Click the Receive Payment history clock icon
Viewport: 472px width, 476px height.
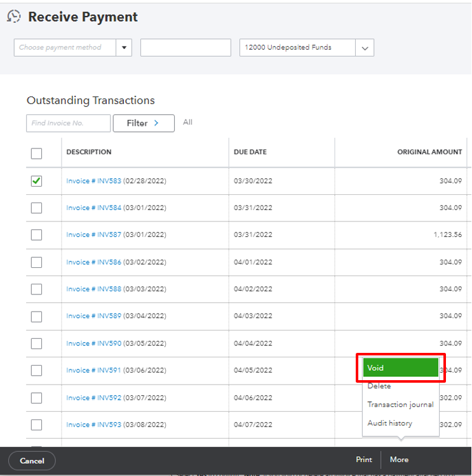14,17
